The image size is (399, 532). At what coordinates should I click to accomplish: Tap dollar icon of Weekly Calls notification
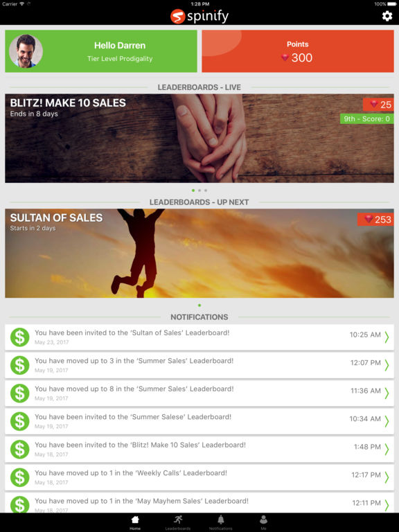tap(19, 477)
